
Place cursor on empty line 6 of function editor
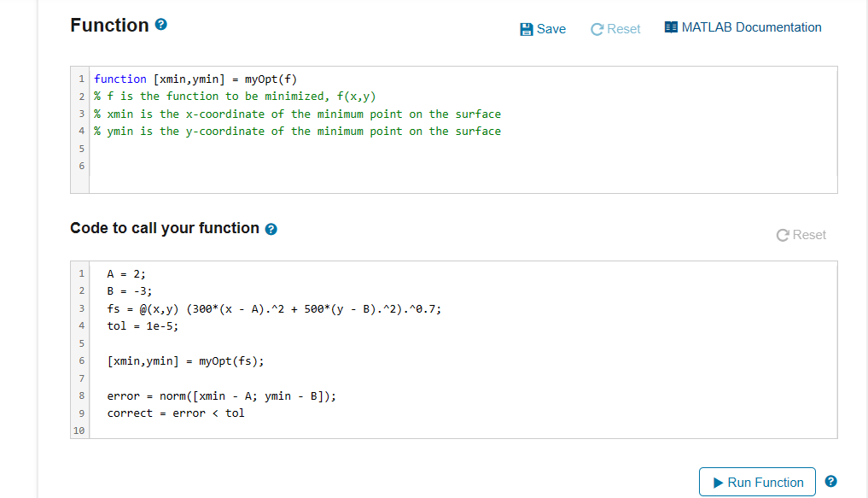tap(463, 166)
